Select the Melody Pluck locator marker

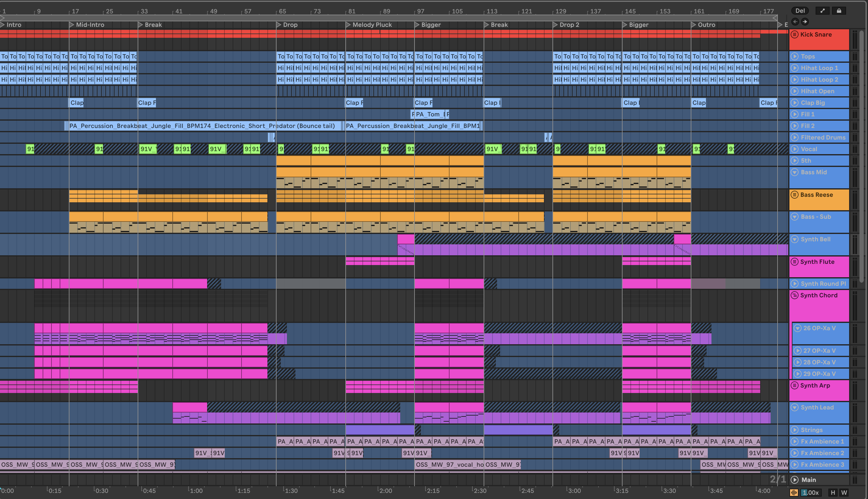click(x=348, y=25)
